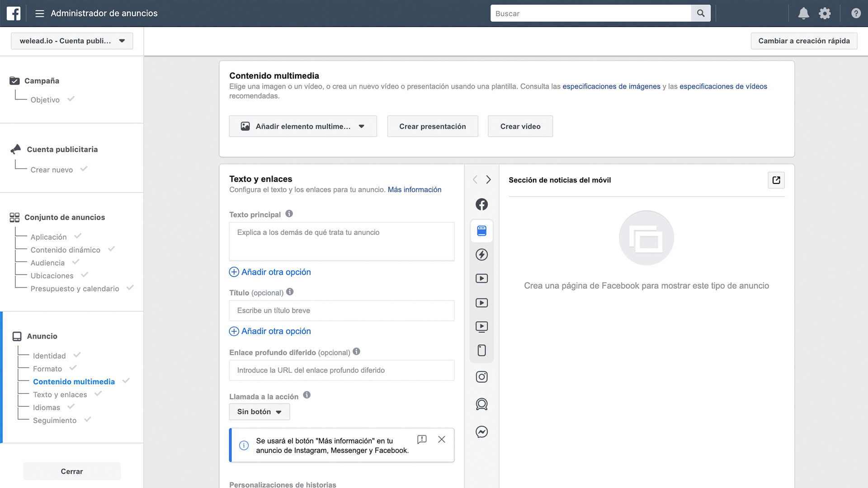Open the hamburger navigation menu
The image size is (868, 488).
[40, 14]
